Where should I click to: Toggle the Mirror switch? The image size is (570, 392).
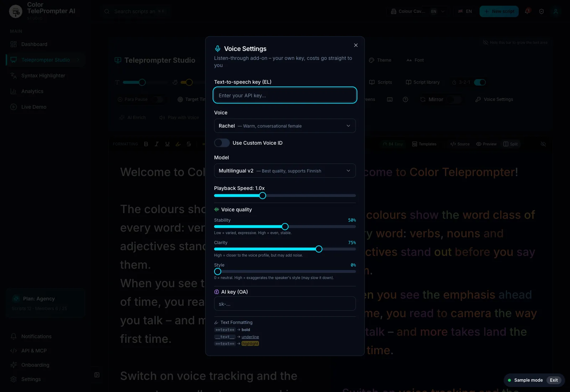click(x=454, y=99)
